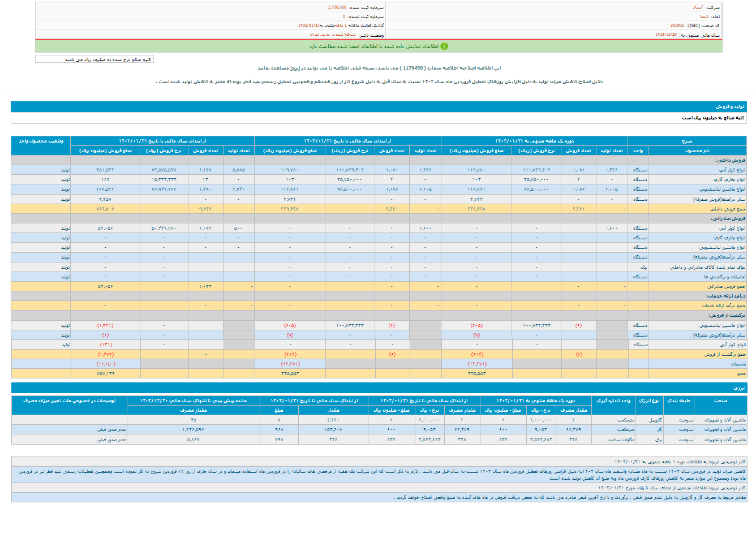Click the 'تخفیفات' row label

(738, 364)
